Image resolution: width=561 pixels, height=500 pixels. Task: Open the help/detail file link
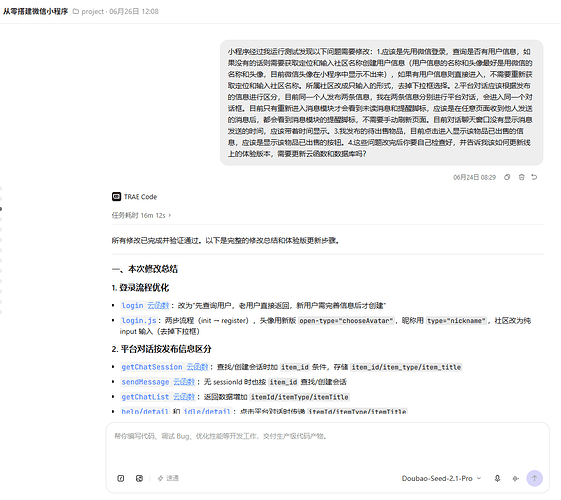(145, 411)
